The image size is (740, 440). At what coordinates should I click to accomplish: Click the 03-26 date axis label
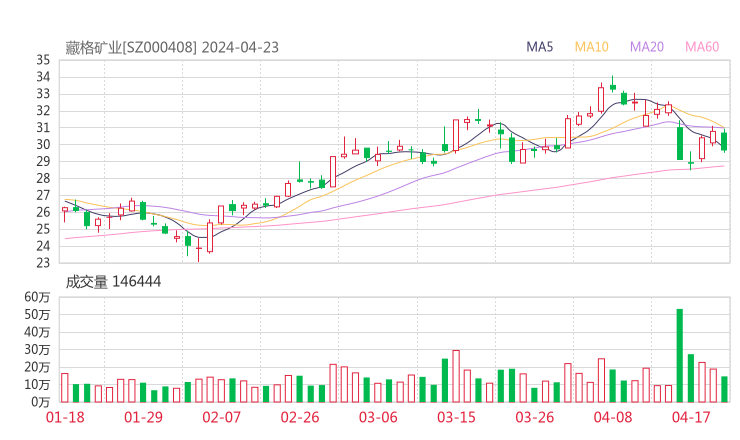pos(534,417)
